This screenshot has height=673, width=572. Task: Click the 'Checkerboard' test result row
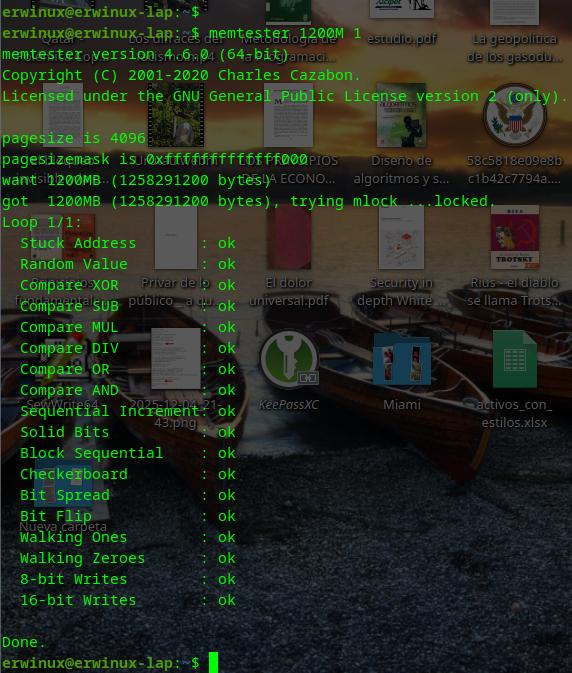[128, 475]
